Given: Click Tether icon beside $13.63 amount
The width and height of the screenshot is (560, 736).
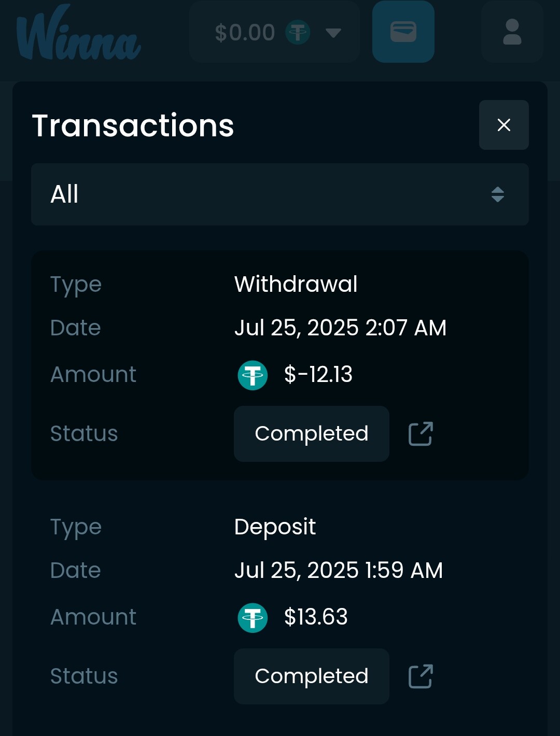Looking at the screenshot, I should (253, 618).
